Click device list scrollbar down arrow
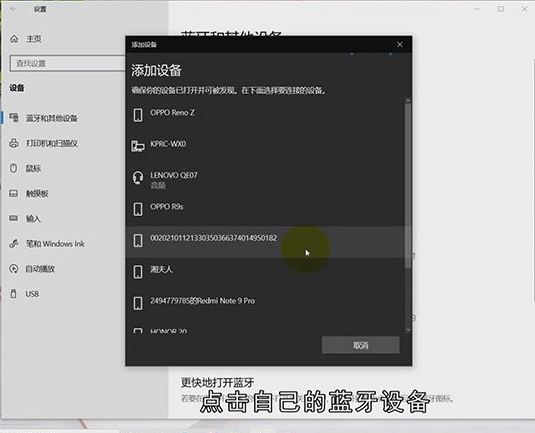 pyautogui.click(x=408, y=330)
